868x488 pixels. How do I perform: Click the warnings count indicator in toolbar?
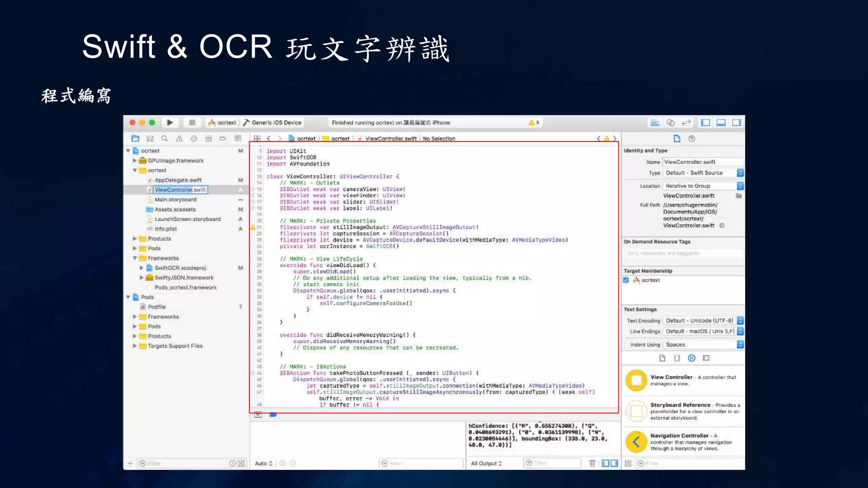[534, 122]
